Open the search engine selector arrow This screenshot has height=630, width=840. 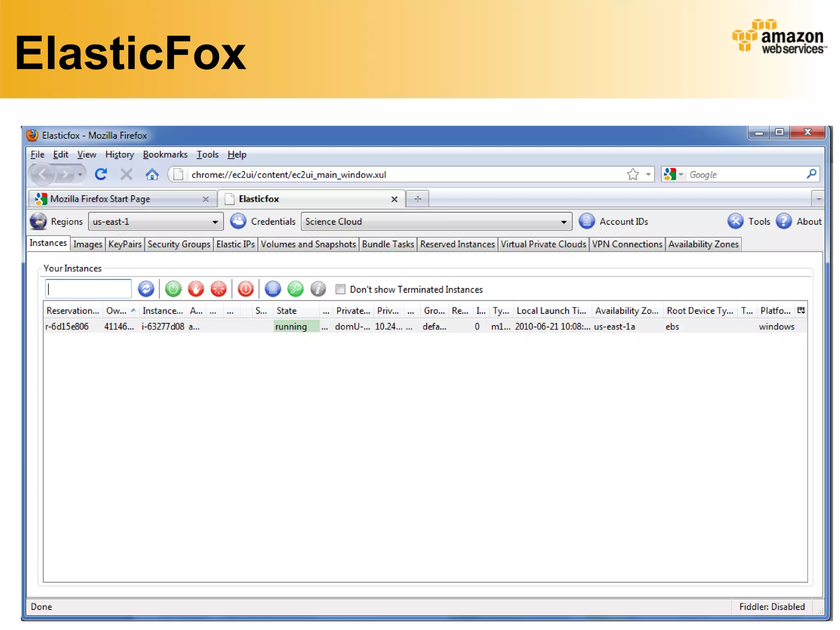[681, 174]
